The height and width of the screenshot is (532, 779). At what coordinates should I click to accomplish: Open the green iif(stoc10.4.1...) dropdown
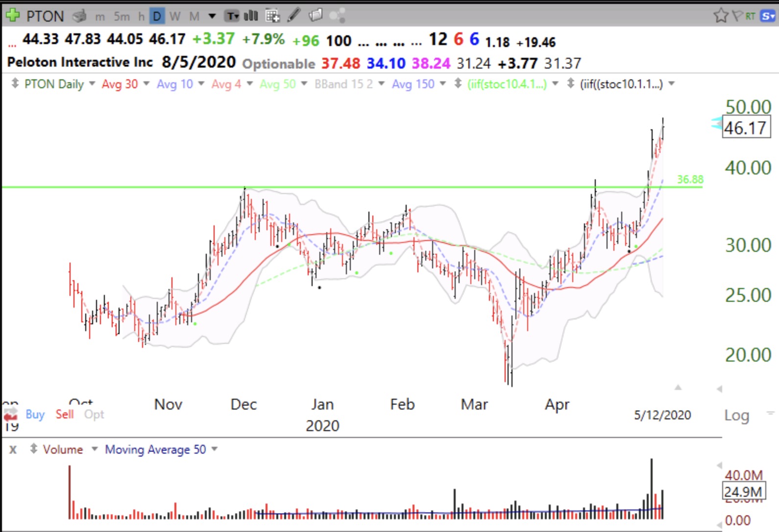click(555, 84)
